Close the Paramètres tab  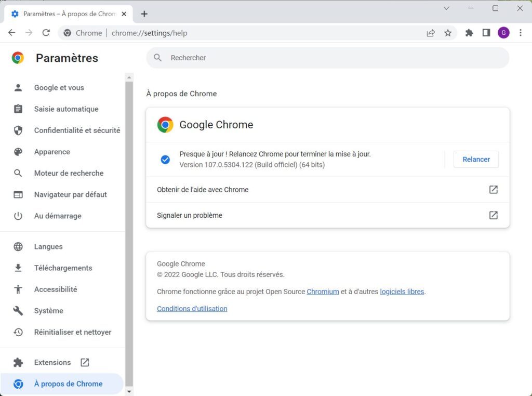pos(124,14)
